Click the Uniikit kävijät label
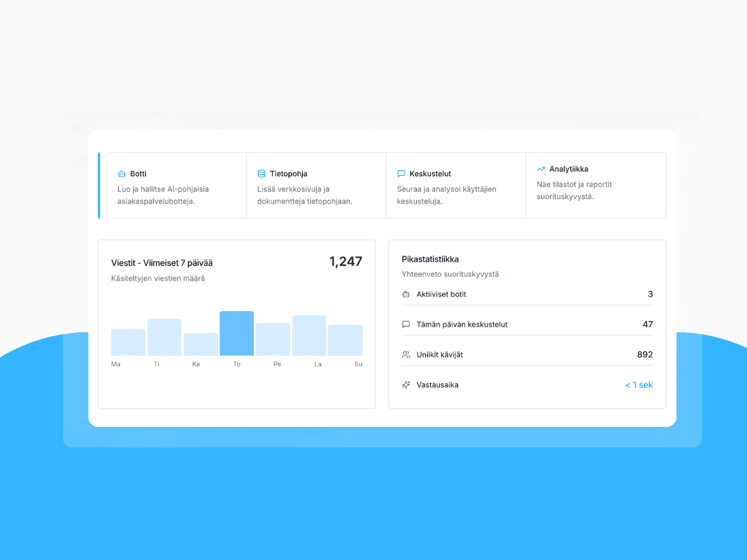 439,355
